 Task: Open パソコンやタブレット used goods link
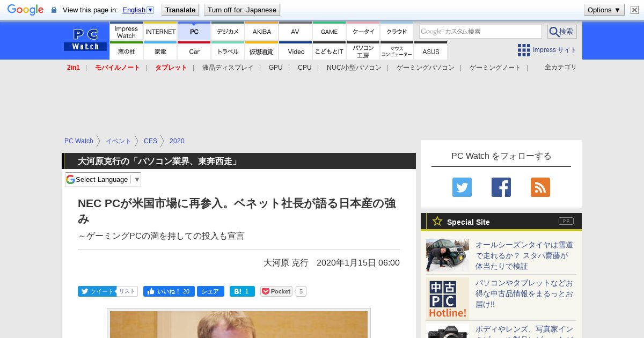525,293
